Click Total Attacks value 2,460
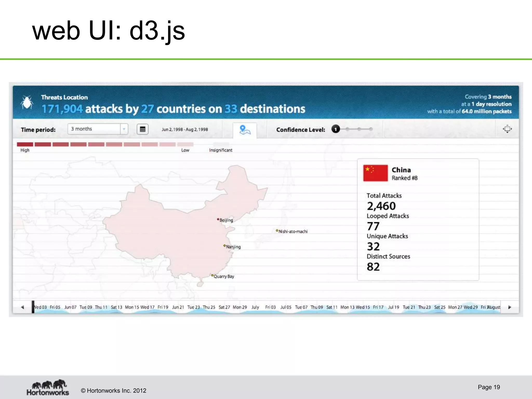 tap(381, 206)
